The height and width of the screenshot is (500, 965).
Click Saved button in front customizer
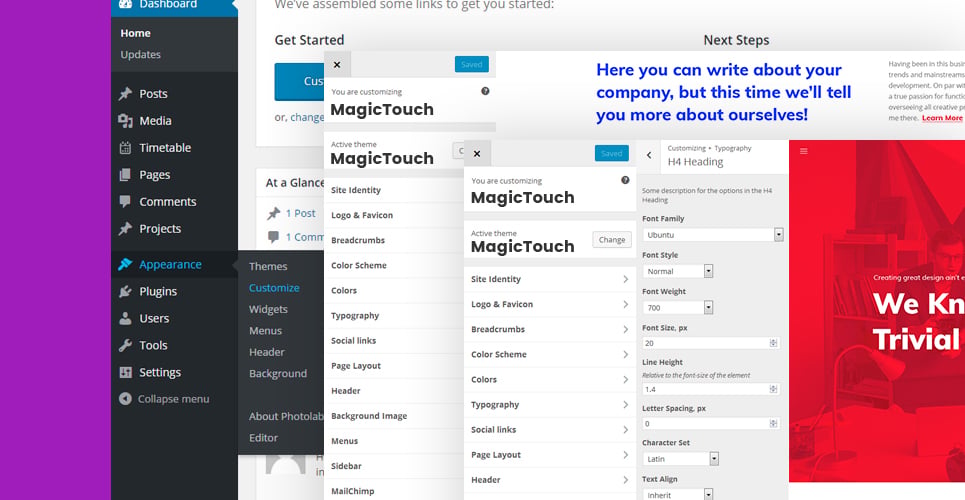point(612,153)
